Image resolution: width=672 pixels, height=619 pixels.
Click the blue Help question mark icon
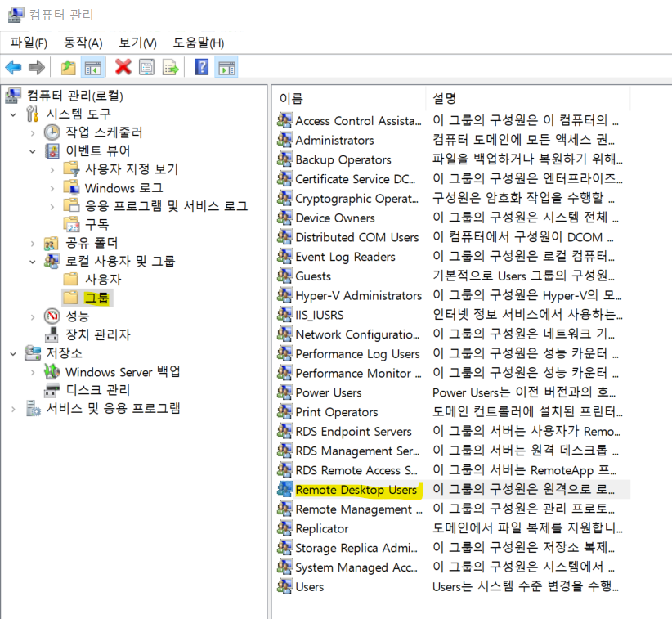201,67
